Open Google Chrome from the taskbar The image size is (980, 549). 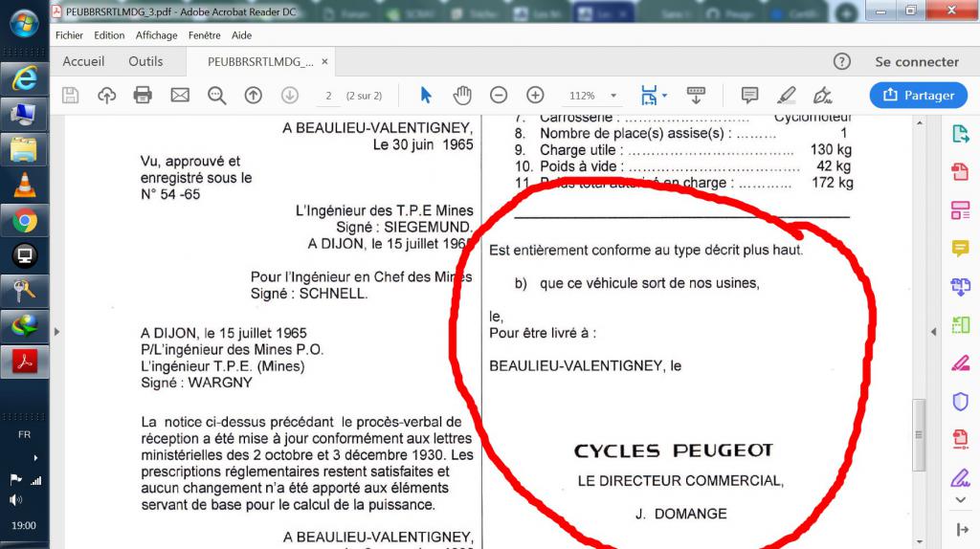pyautogui.click(x=24, y=221)
